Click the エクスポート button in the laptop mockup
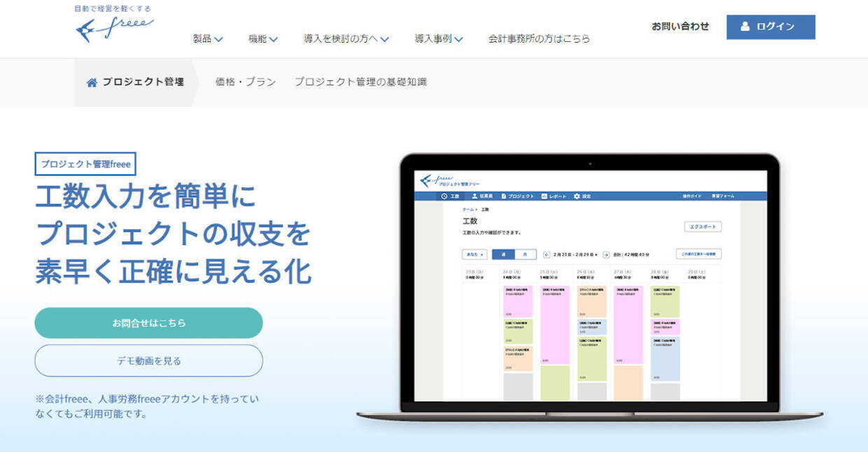The width and height of the screenshot is (868, 452). [702, 227]
